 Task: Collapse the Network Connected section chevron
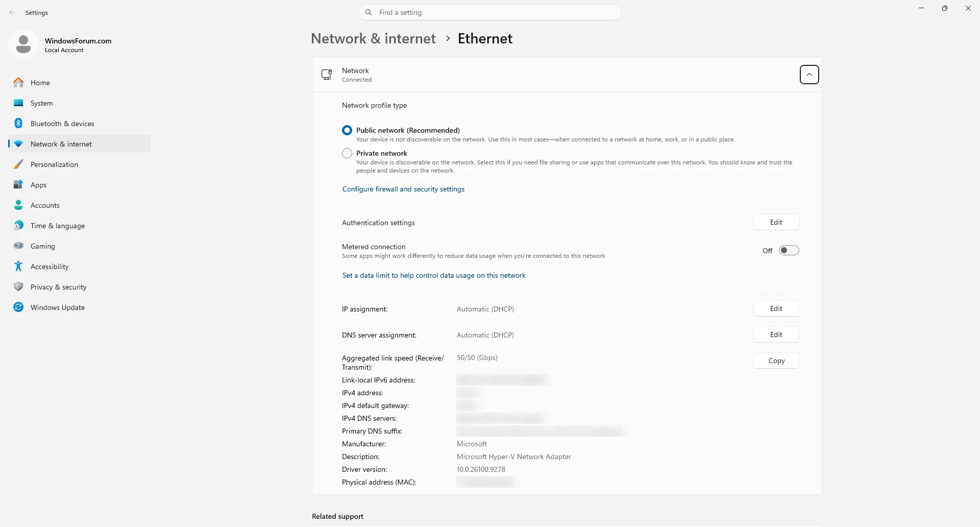pos(810,75)
